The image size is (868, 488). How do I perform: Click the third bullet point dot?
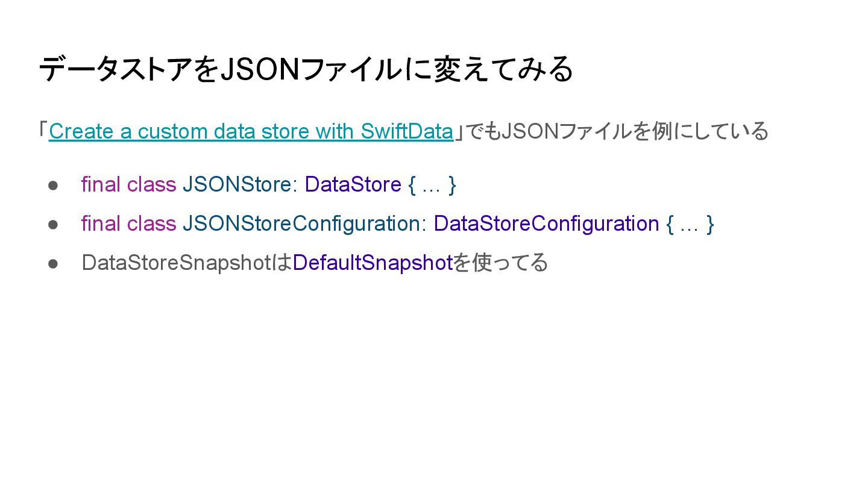pyautogui.click(x=53, y=263)
